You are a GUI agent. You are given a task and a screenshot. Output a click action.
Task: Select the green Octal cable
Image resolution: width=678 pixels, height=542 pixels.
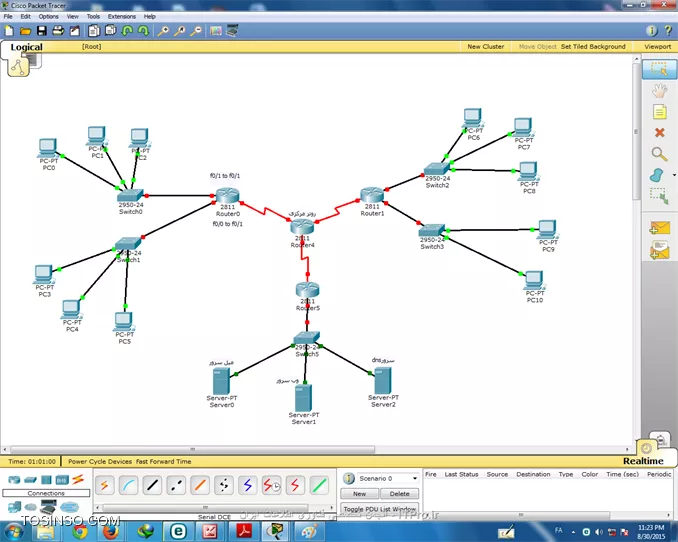[x=319, y=485]
